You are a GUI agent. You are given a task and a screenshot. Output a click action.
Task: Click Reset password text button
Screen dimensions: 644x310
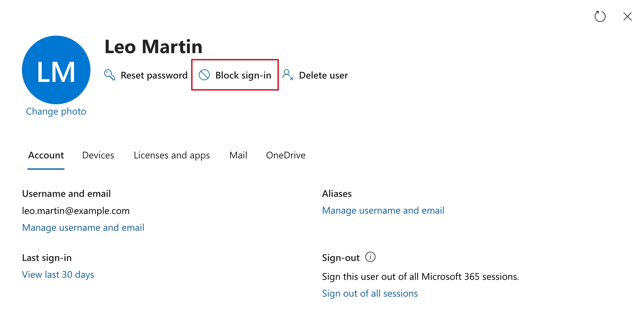[x=154, y=75]
